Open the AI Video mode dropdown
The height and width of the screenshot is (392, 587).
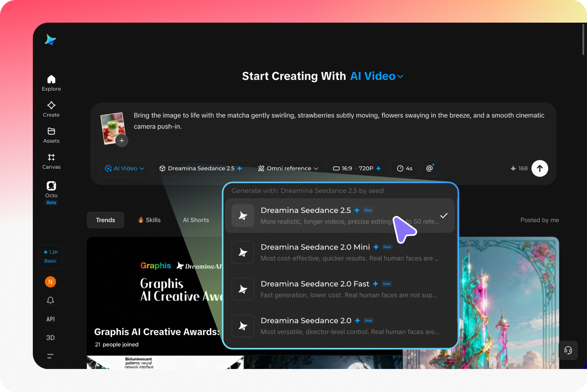pos(125,168)
